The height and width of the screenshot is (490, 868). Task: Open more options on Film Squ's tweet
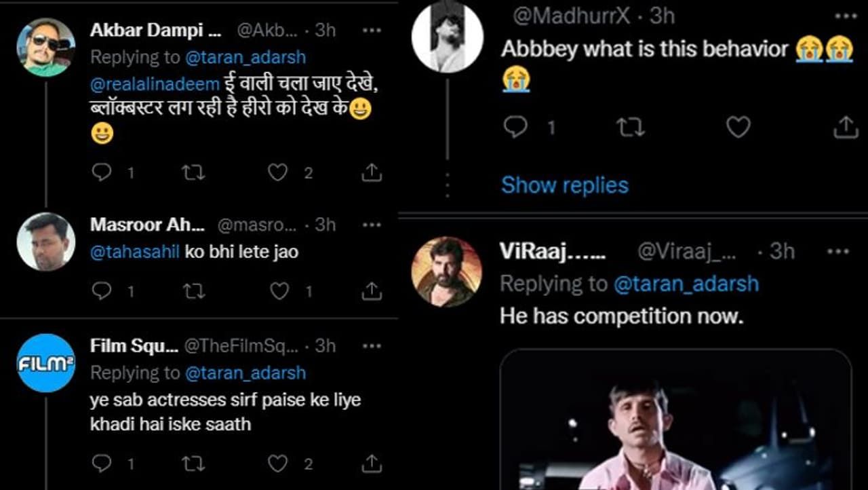pos(372,346)
